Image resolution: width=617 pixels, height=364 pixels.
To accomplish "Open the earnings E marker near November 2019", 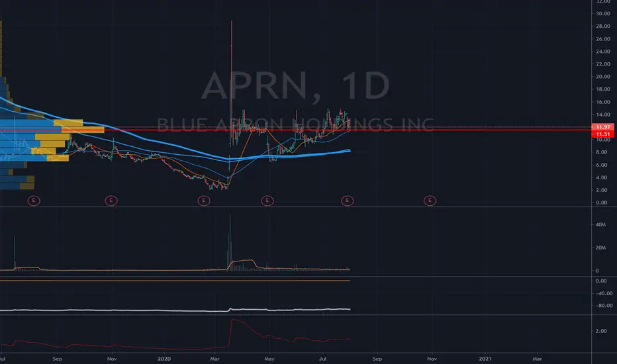I will [111, 201].
